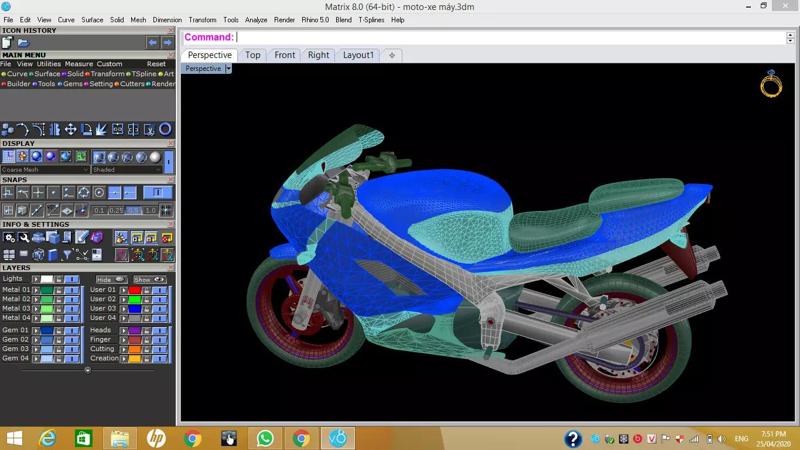The width and height of the screenshot is (800, 450).
Task: Select the Move tool with four arrows
Action: coord(70,129)
